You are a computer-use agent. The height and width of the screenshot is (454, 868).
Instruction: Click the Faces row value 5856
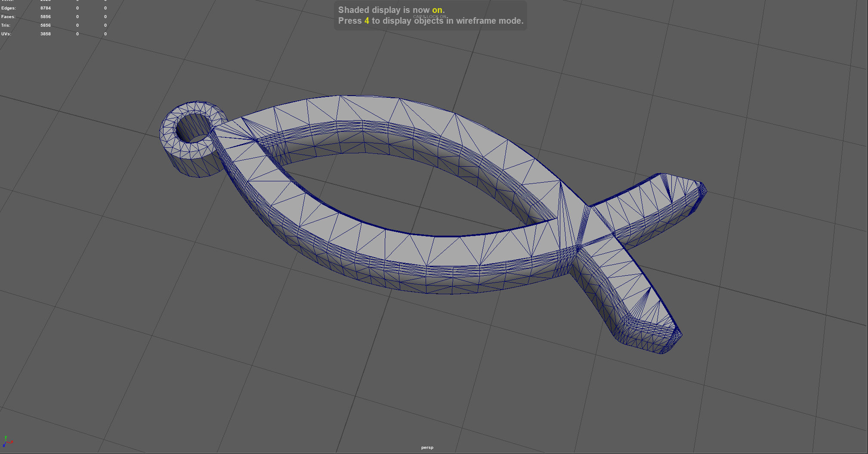coord(46,17)
